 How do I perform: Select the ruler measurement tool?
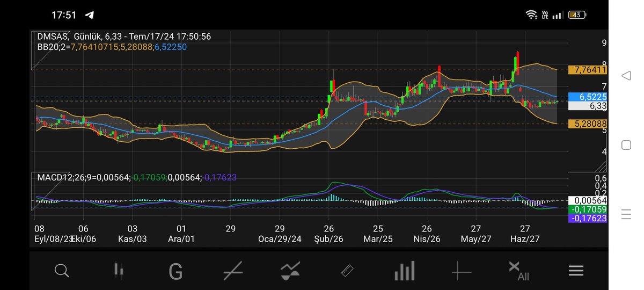(x=348, y=271)
